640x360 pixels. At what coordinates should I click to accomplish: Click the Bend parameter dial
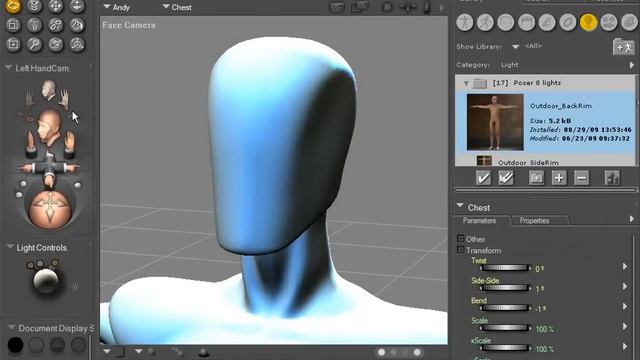[505, 308]
